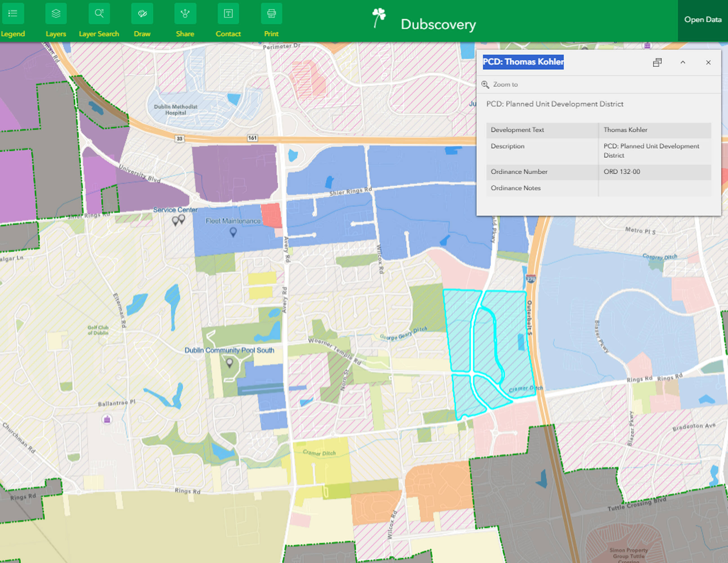
Task: Select the Draw tool icon
Action: pos(142,14)
